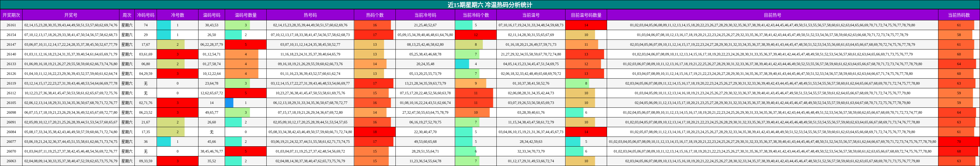Click period number 26161
Image resolution: width=980 pixels, height=166 pixels.
click(x=11, y=25)
